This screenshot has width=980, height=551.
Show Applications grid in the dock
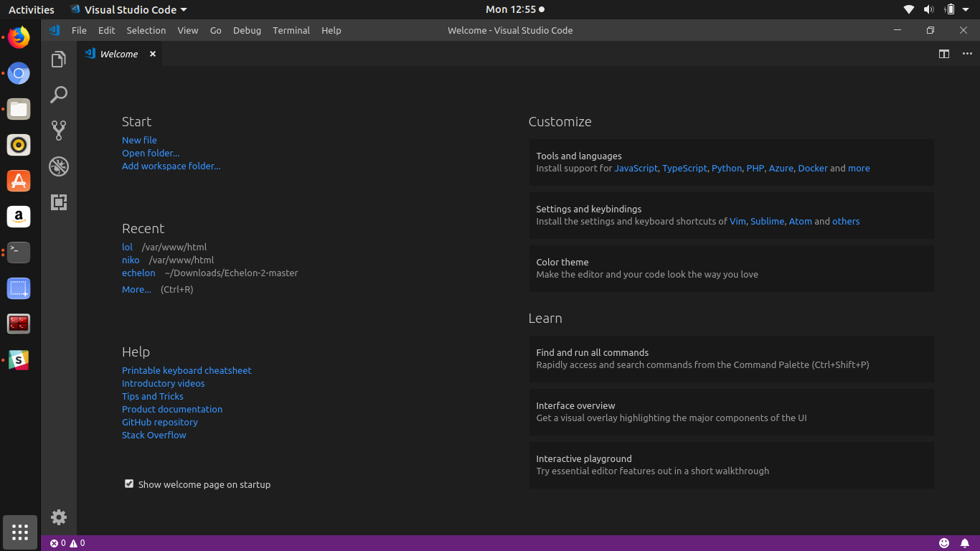(20, 532)
